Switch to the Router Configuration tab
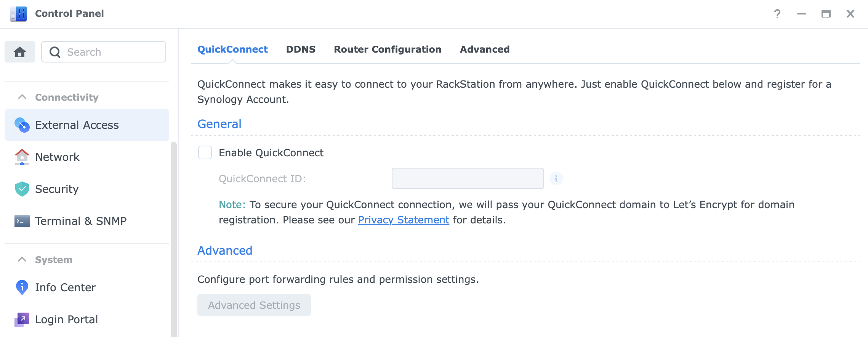Image resolution: width=868 pixels, height=337 pixels. click(x=388, y=50)
